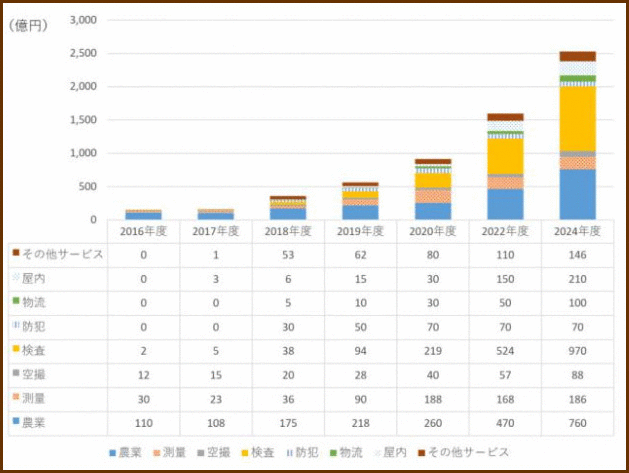Click the 3,000 value on the y-axis
The height and width of the screenshot is (473, 629).
click(x=81, y=20)
